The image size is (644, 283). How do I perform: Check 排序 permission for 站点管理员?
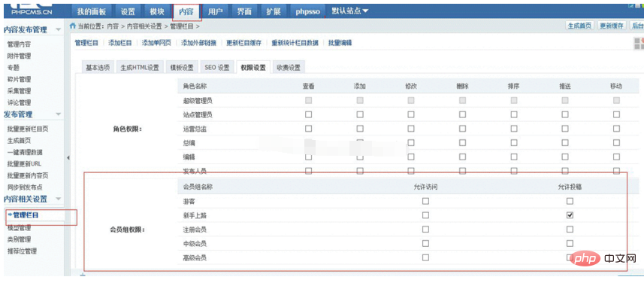tap(514, 114)
